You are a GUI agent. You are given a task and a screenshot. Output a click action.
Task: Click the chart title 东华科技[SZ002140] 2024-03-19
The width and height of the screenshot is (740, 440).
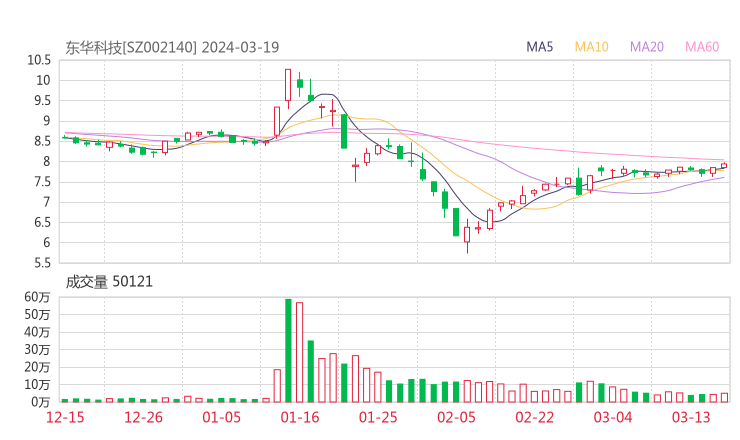172,48
